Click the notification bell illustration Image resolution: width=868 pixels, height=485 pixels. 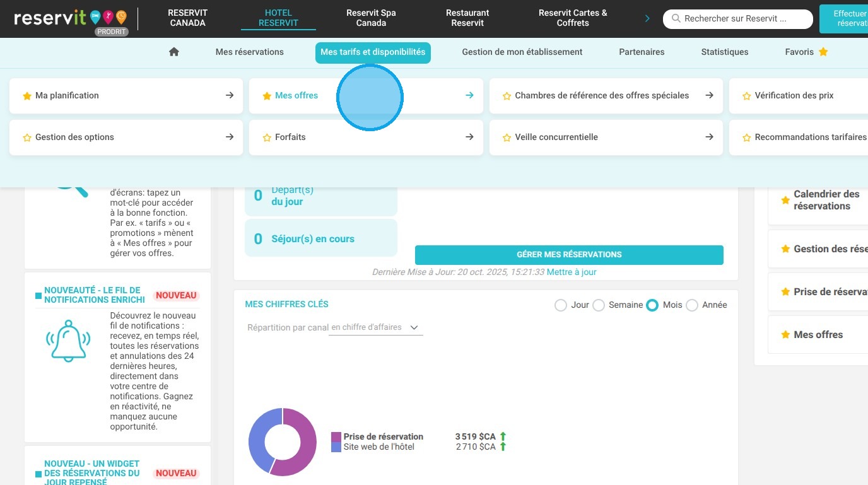pos(68,341)
